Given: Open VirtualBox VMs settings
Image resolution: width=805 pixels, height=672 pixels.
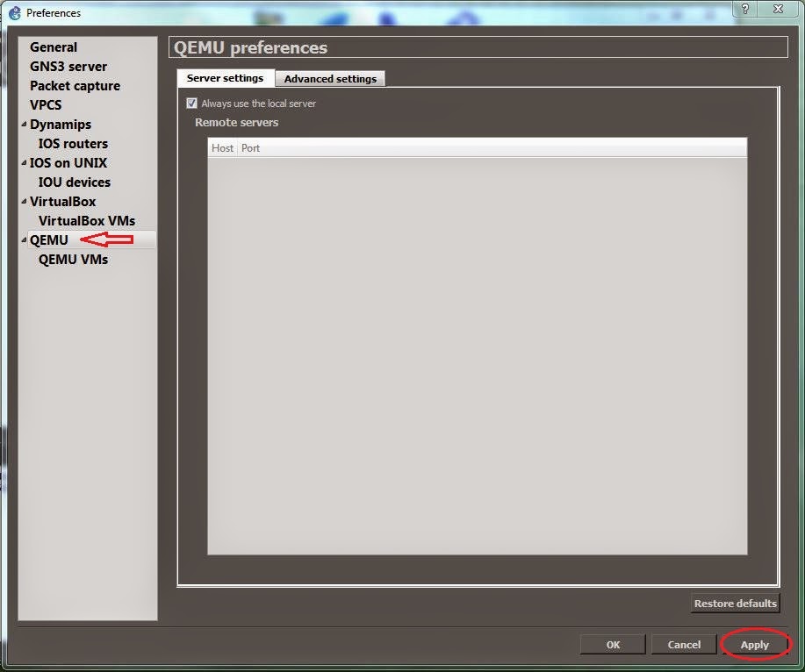Looking at the screenshot, I should (87, 220).
